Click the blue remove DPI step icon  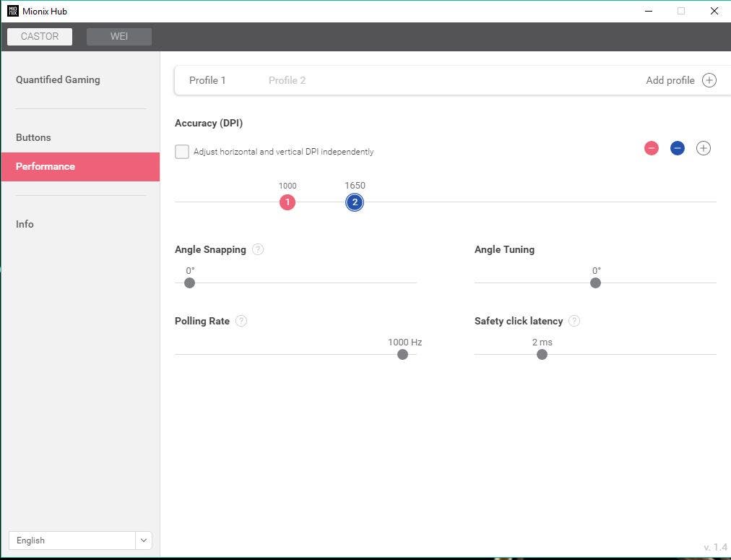coord(678,148)
